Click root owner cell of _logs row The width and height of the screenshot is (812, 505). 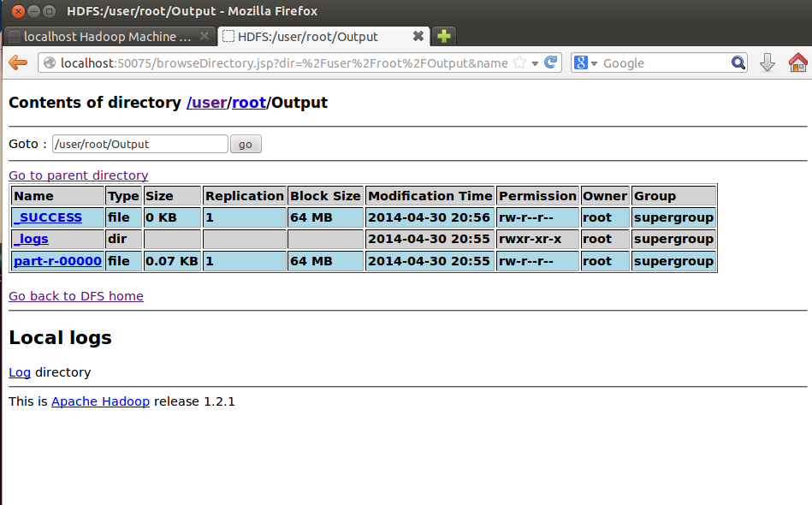click(x=605, y=240)
